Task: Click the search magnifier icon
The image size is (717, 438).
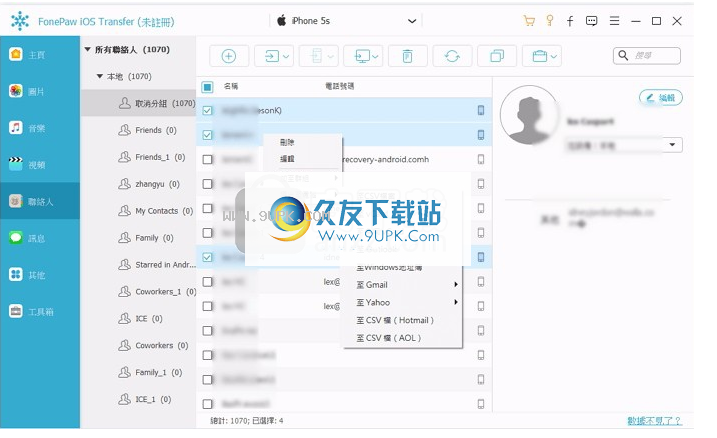Action: (x=623, y=56)
